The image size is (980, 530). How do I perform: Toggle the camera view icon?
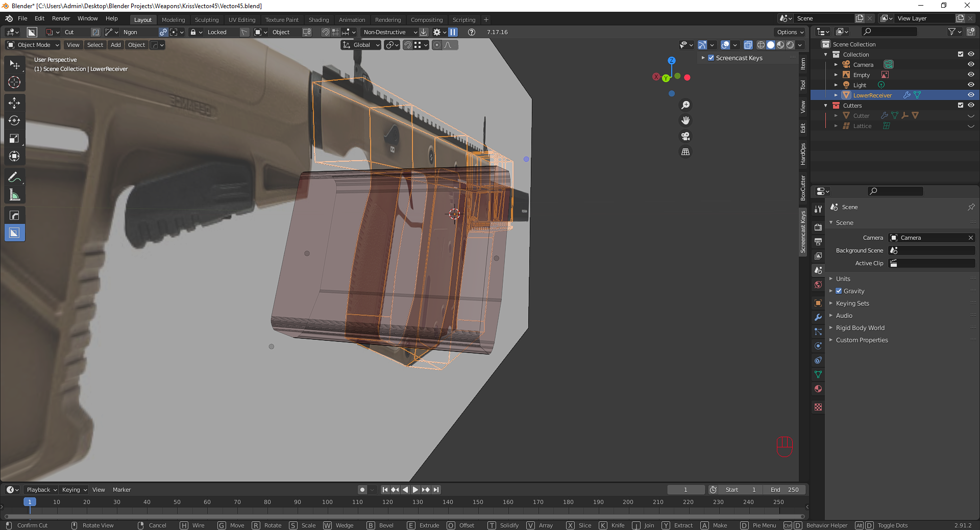click(x=685, y=136)
